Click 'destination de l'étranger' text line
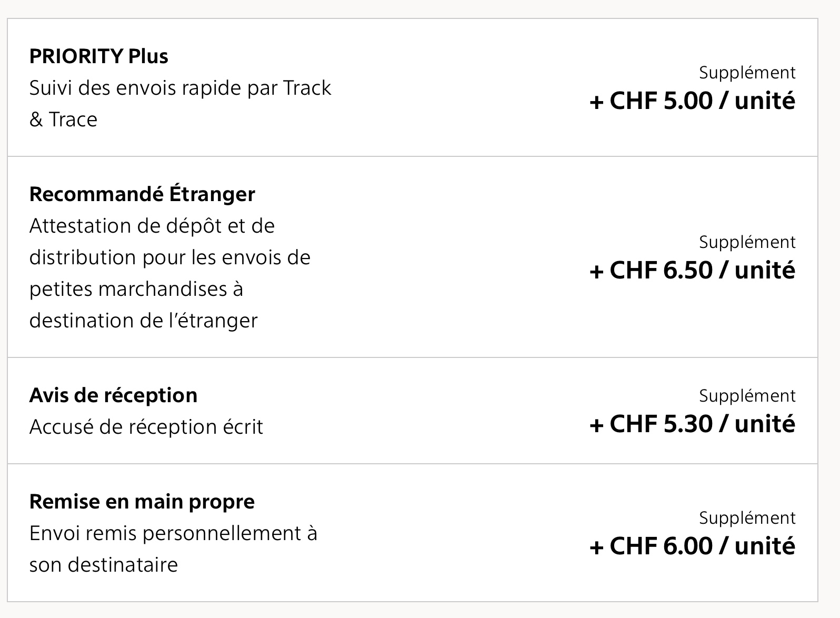This screenshot has height=618, width=840. pos(144,321)
